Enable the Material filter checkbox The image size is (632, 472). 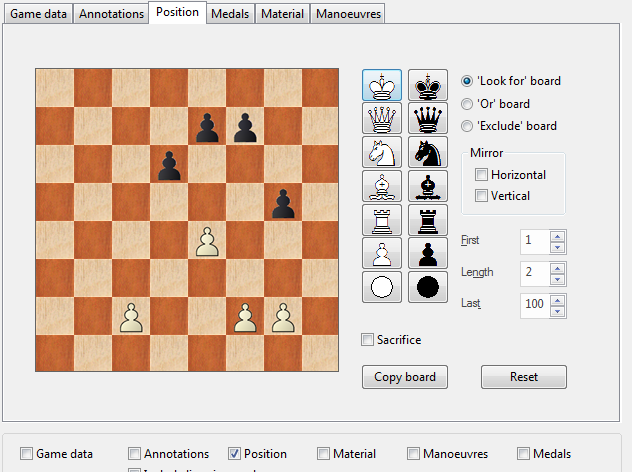point(323,453)
